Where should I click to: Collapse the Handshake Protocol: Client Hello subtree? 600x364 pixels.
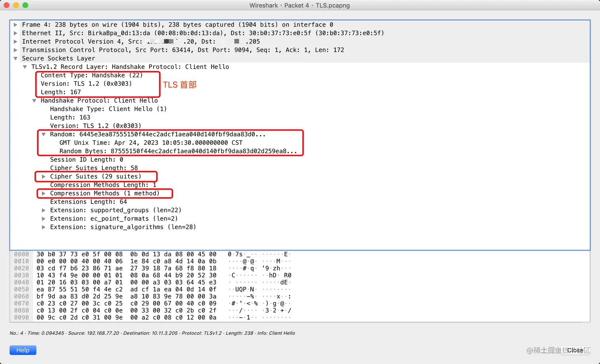pyautogui.click(x=34, y=100)
